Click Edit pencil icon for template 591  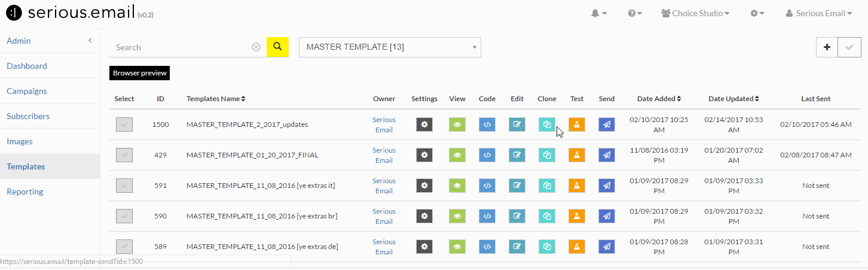click(x=517, y=186)
